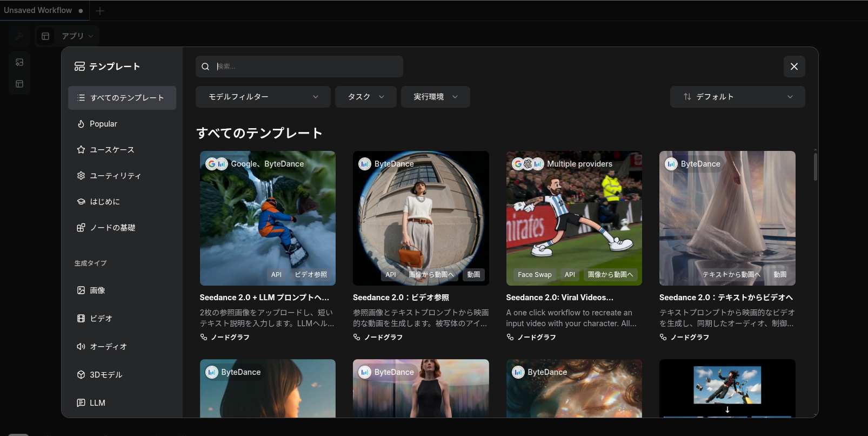This screenshot has width=868, height=436.
Task: Click the image icon beside 画像
Action: 81,290
